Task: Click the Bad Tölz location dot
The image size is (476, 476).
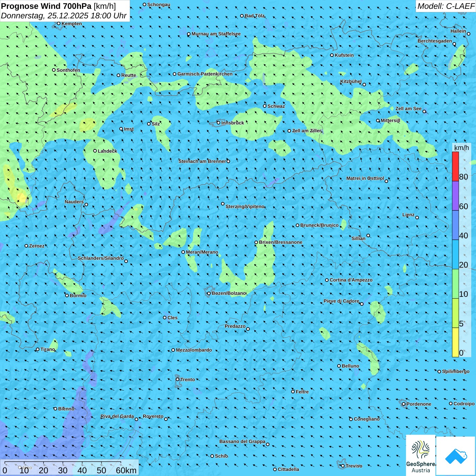Action: click(242, 16)
